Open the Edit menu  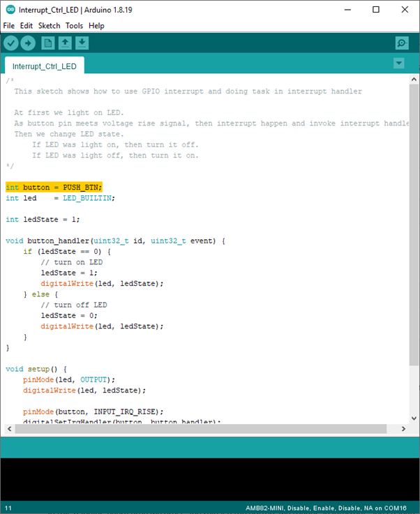pos(27,26)
